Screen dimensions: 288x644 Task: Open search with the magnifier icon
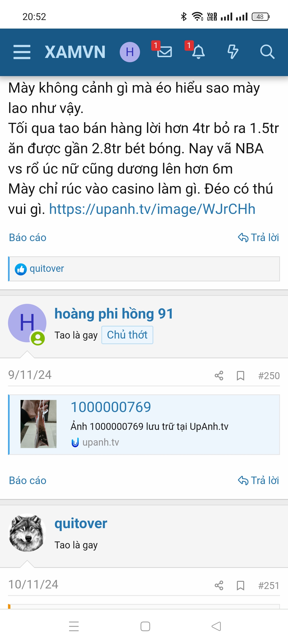(267, 52)
